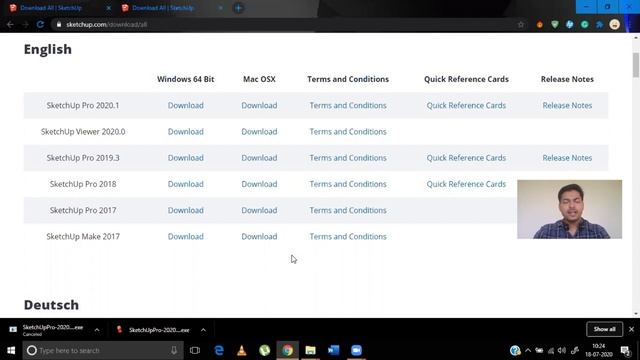Open network status in system tray
The height and width of the screenshot is (360, 640).
551,350
